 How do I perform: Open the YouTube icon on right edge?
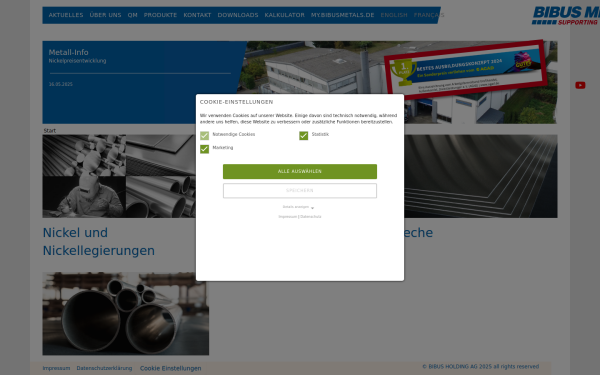click(x=580, y=85)
